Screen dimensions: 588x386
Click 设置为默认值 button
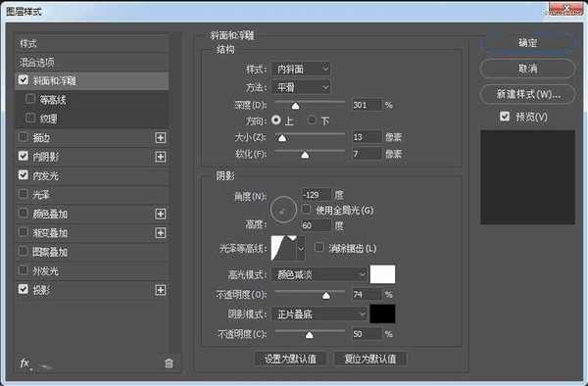[290, 359]
